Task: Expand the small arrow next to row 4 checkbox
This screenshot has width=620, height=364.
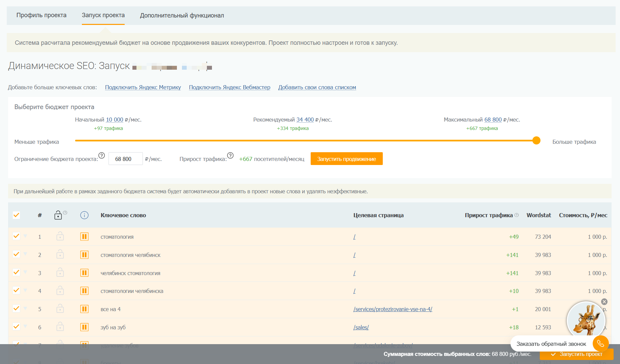Action: click(x=25, y=290)
